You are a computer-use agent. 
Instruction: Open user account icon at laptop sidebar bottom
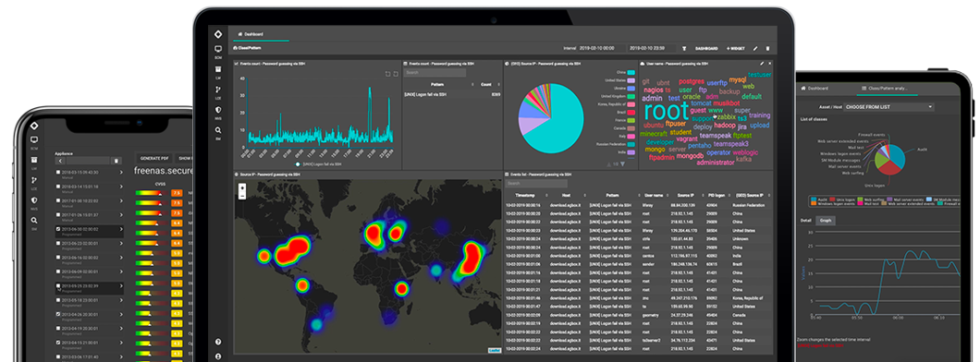click(x=218, y=356)
